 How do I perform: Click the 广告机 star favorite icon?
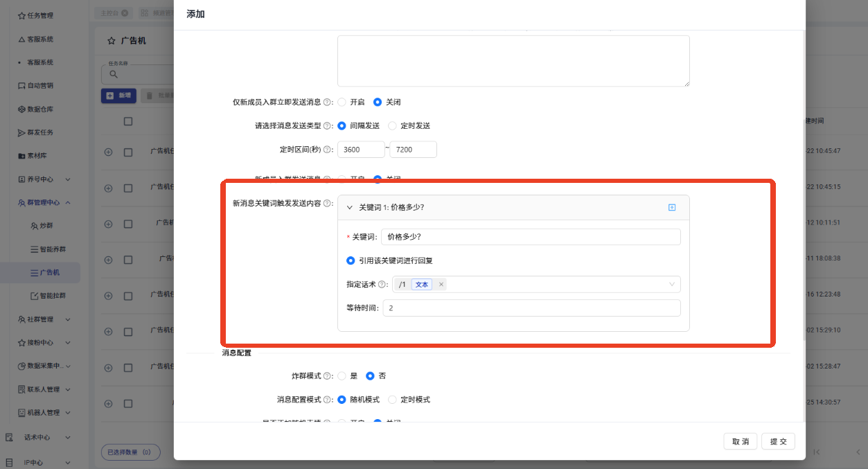click(111, 41)
